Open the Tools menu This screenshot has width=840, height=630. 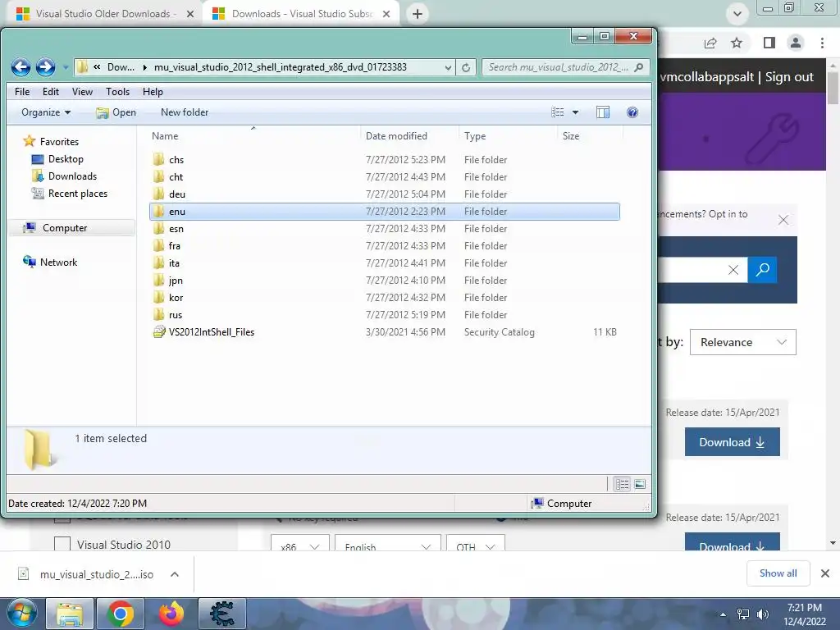click(118, 92)
